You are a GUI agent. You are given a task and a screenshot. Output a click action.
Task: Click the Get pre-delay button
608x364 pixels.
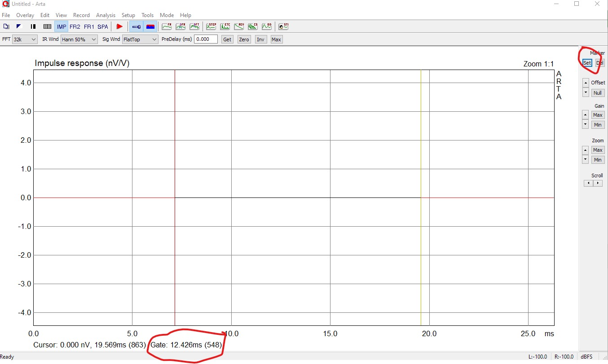(x=228, y=39)
